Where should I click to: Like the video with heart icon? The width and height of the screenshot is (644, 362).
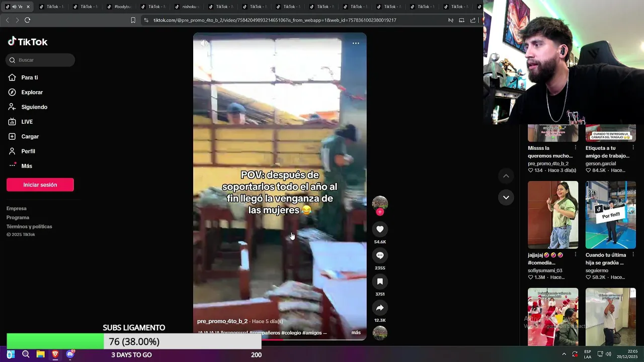click(380, 229)
